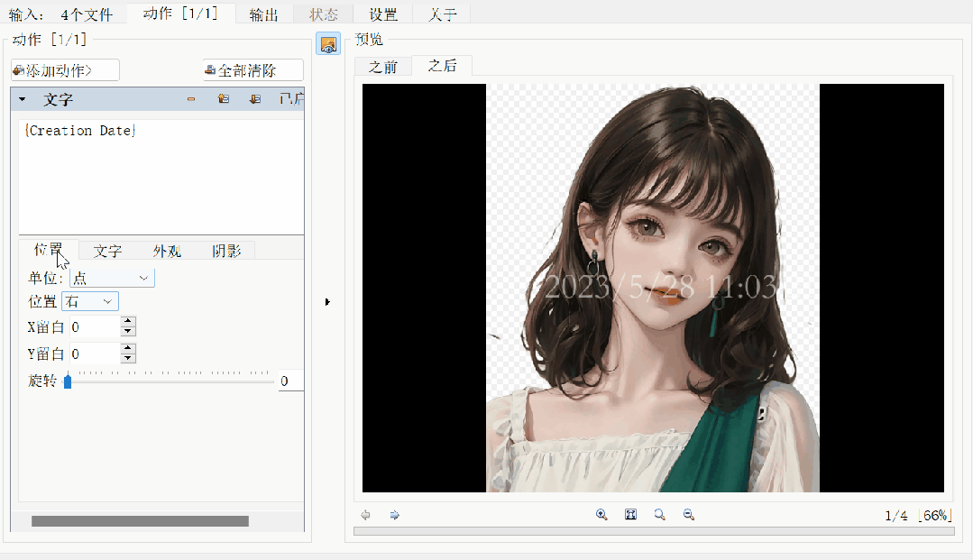The width and height of the screenshot is (973, 560).
Task: Select the 位置 sub-tab
Action: pyautogui.click(x=49, y=250)
